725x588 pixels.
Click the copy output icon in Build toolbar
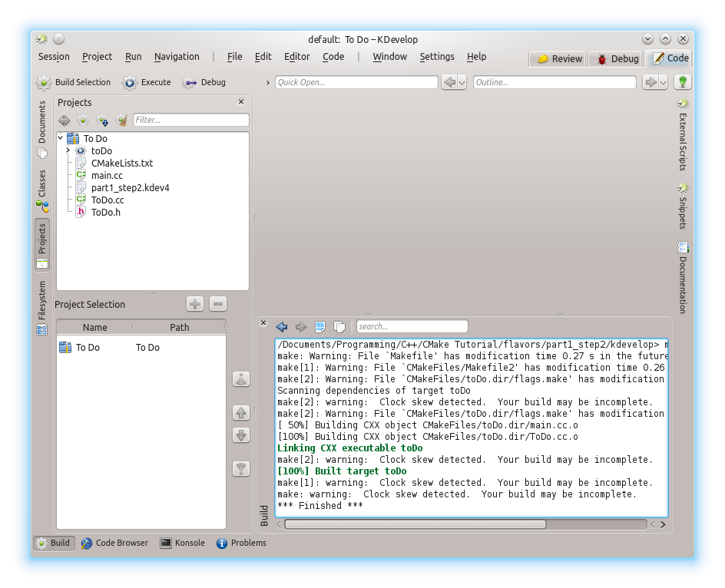click(339, 327)
